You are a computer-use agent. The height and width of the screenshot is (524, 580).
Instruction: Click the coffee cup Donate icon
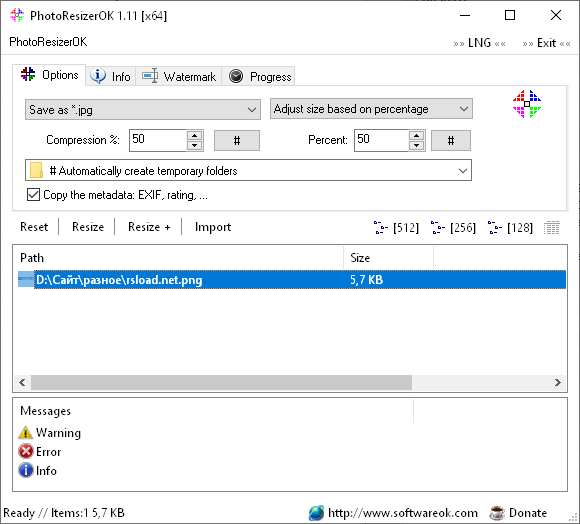click(496, 513)
